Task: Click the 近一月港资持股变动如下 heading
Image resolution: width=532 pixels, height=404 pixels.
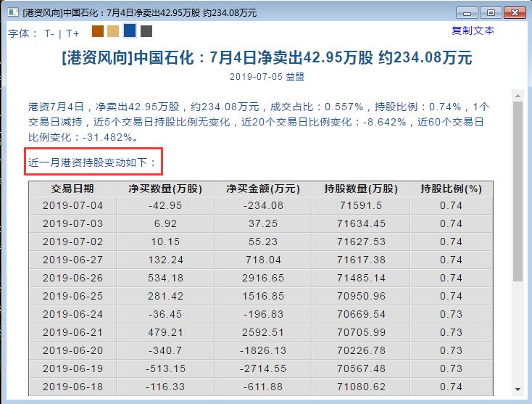Action: 92,162
